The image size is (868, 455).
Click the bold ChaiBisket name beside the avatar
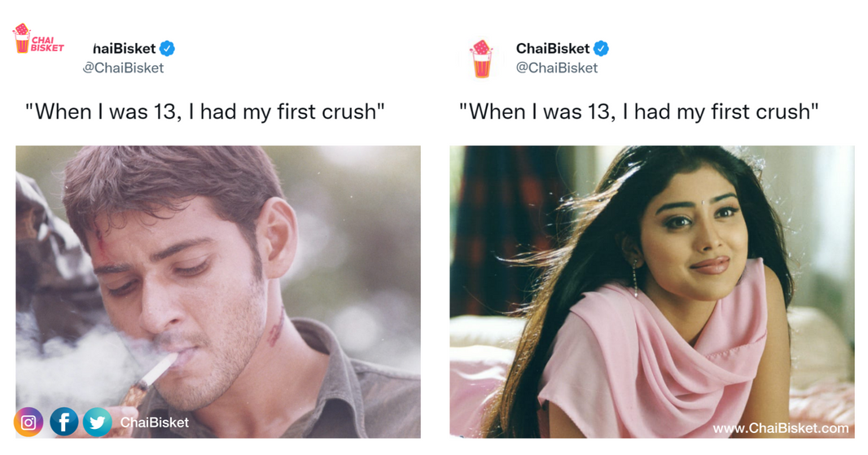pos(552,48)
